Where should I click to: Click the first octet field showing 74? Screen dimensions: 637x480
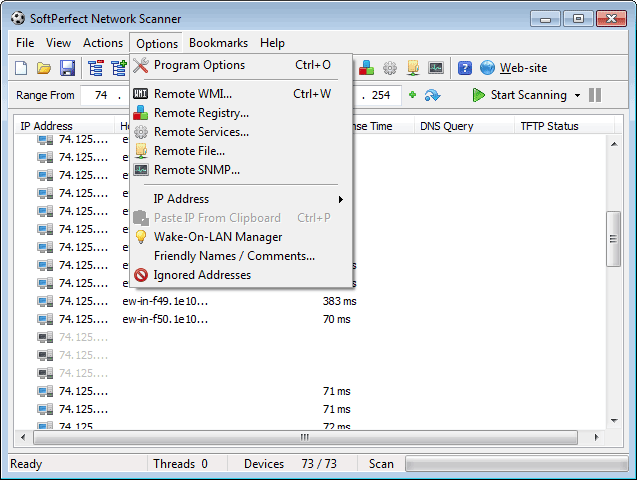click(100, 95)
